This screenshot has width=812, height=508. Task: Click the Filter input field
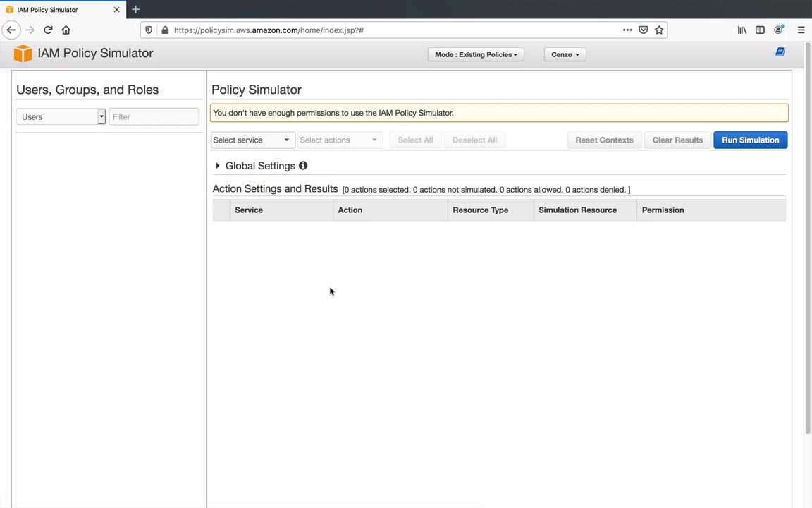click(154, 116)
